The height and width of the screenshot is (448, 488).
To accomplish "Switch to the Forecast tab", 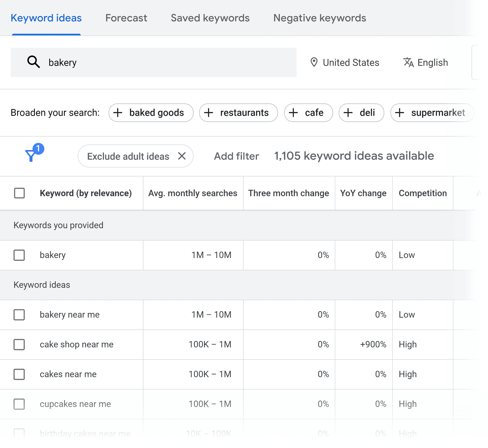I will (126, 18).
